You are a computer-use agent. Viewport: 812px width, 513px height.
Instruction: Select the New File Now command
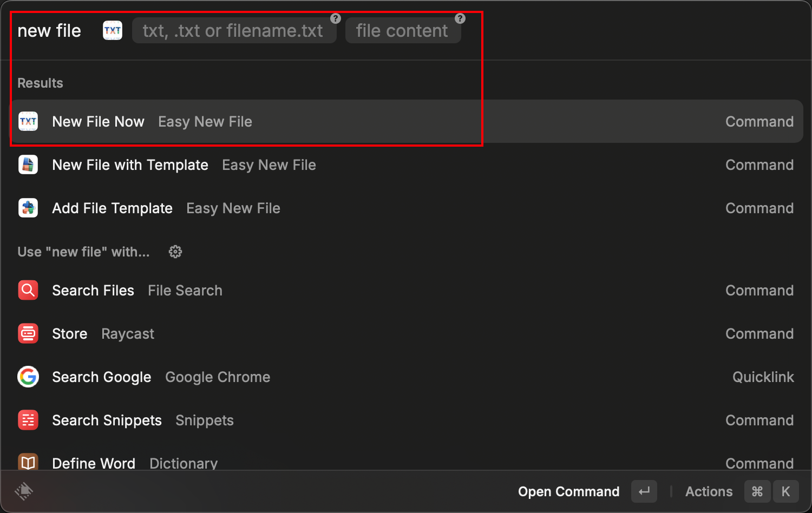point(406,121)
